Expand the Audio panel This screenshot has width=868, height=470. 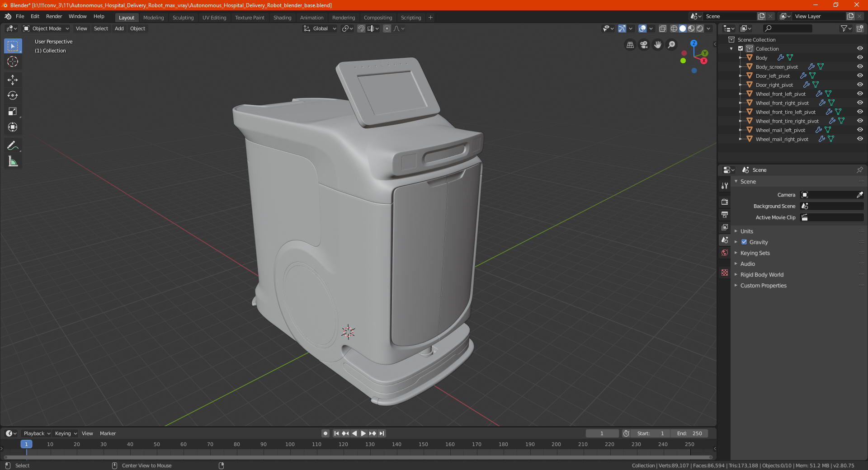coord(747,263)
